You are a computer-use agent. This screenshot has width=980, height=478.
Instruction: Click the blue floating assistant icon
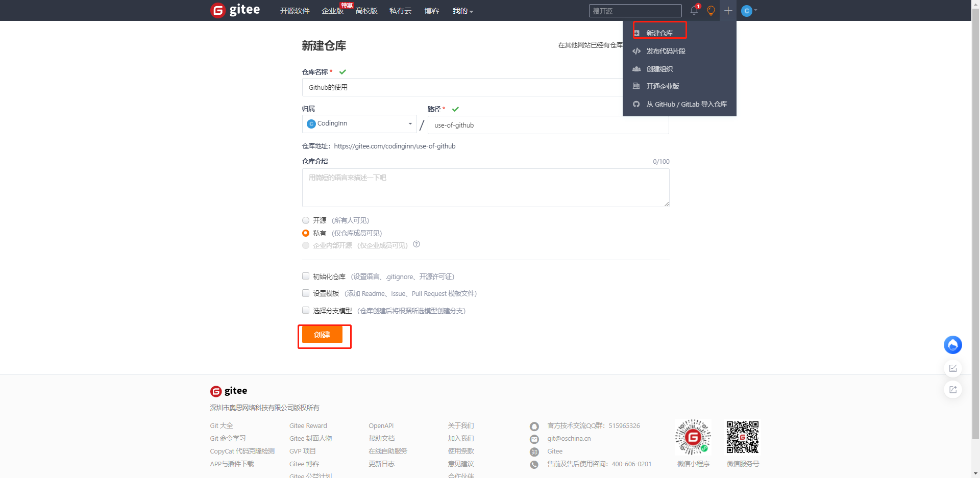click(x=952, y=345)
